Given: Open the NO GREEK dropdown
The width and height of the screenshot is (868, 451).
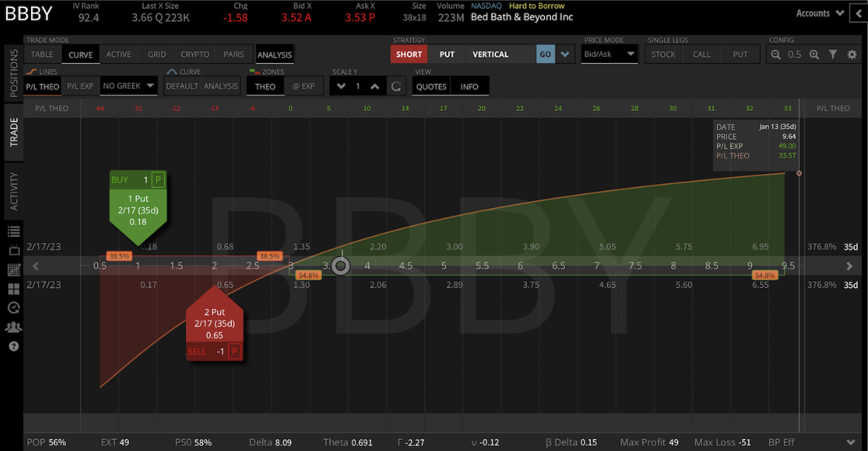Looking at the screenshot, I should pyautogui.click(x=128, y=86).
